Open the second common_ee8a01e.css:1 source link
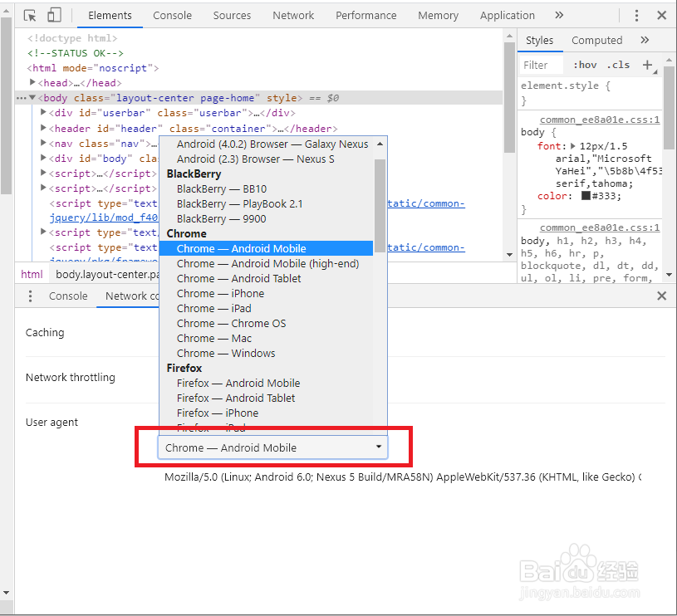 coord(600,227)
